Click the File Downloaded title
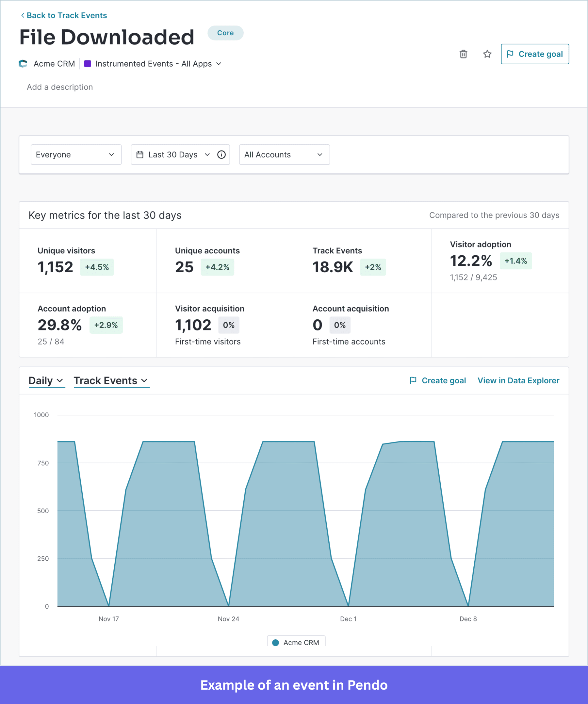Image resolution: width=588 pixels, height=704 pixels. tap(107, 37)
